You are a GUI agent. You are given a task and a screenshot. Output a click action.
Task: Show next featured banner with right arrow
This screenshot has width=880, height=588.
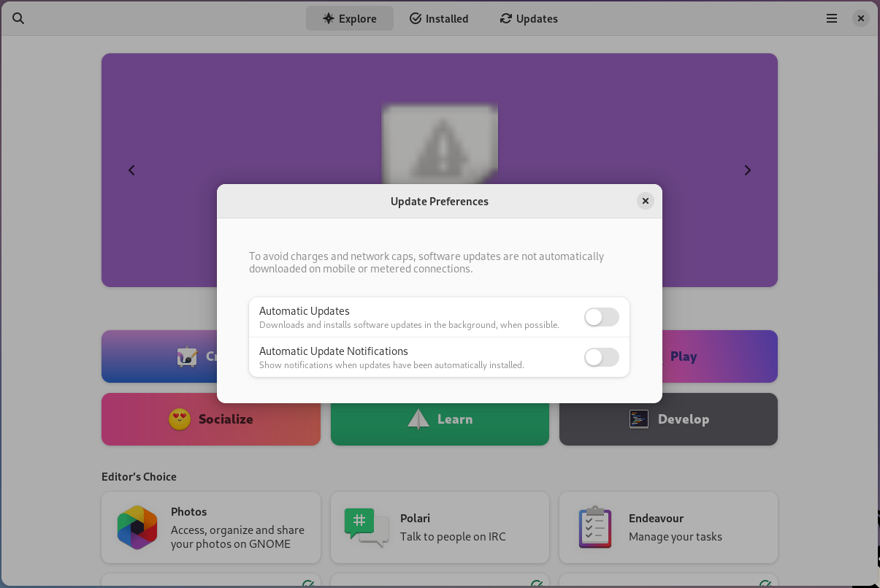pyautogui.click(x=747, y=170)
